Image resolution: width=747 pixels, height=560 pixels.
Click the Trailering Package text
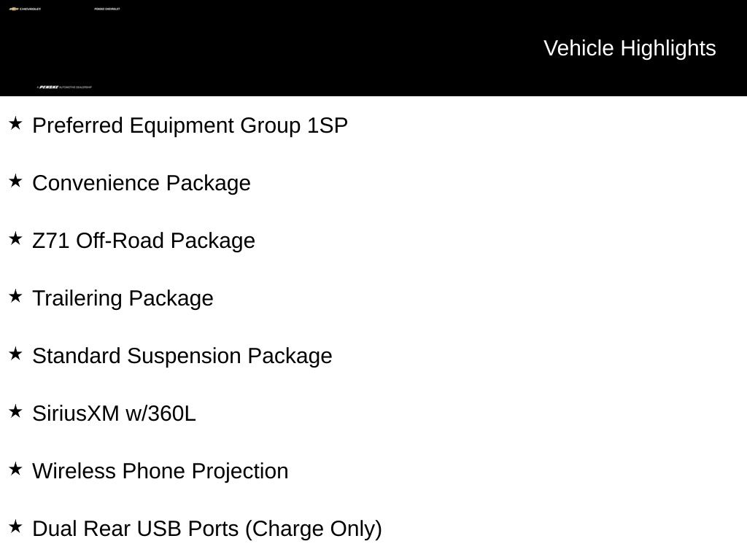[x=123, y=299]
